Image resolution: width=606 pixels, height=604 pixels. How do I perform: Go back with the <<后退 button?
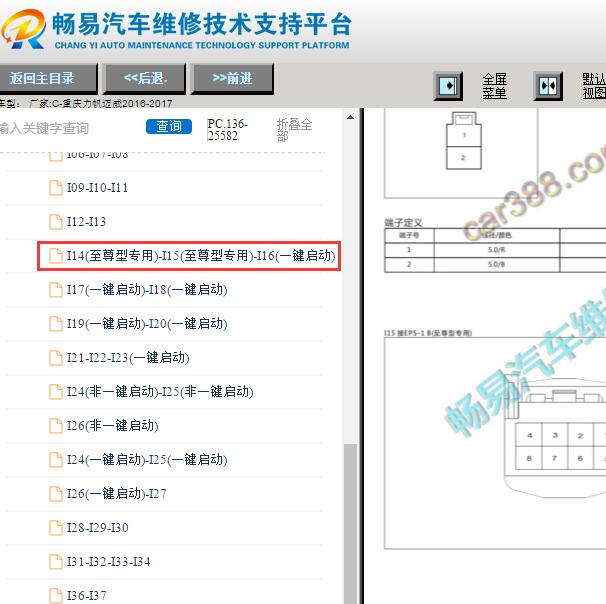point(145,78)
